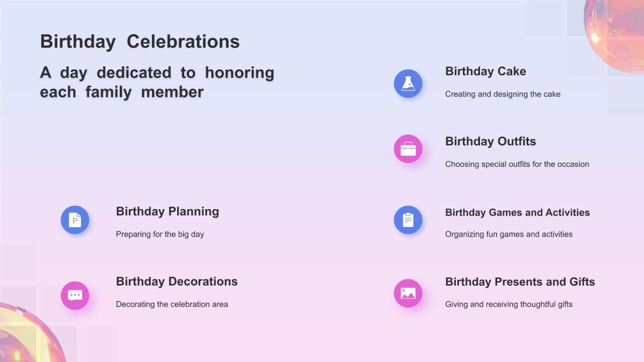Select the briefcase icon next to Birthday Outfits
644x362 pixels.
coord(408,149)
